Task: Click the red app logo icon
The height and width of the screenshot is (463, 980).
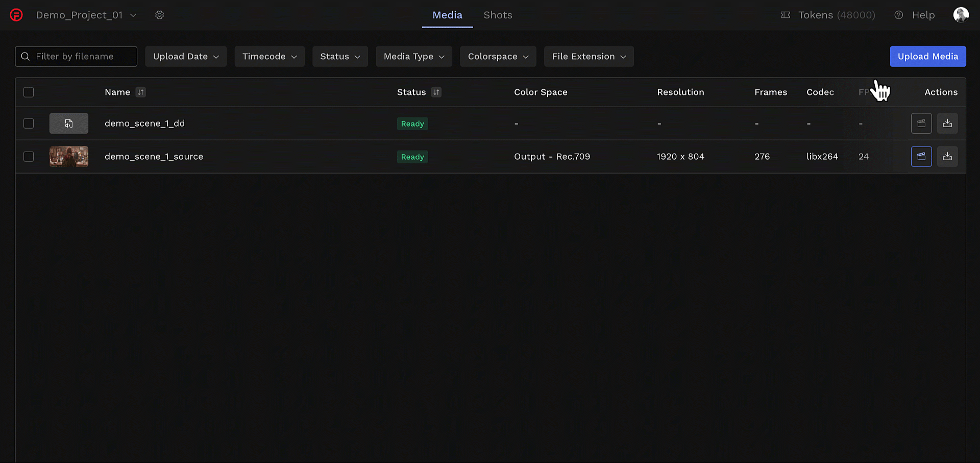Action: 16,15
